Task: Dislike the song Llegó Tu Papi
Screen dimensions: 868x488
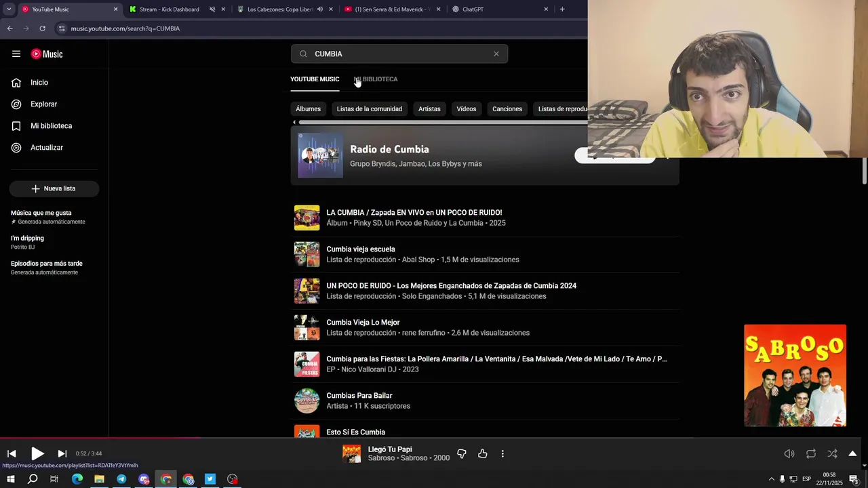Action: pyautogui.click(x=462, y=454)
